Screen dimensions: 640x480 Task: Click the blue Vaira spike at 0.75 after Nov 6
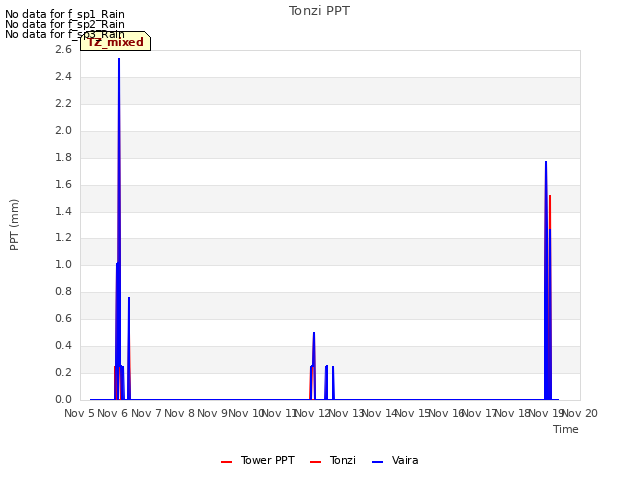pyautogui.click(x=129, y=298)
